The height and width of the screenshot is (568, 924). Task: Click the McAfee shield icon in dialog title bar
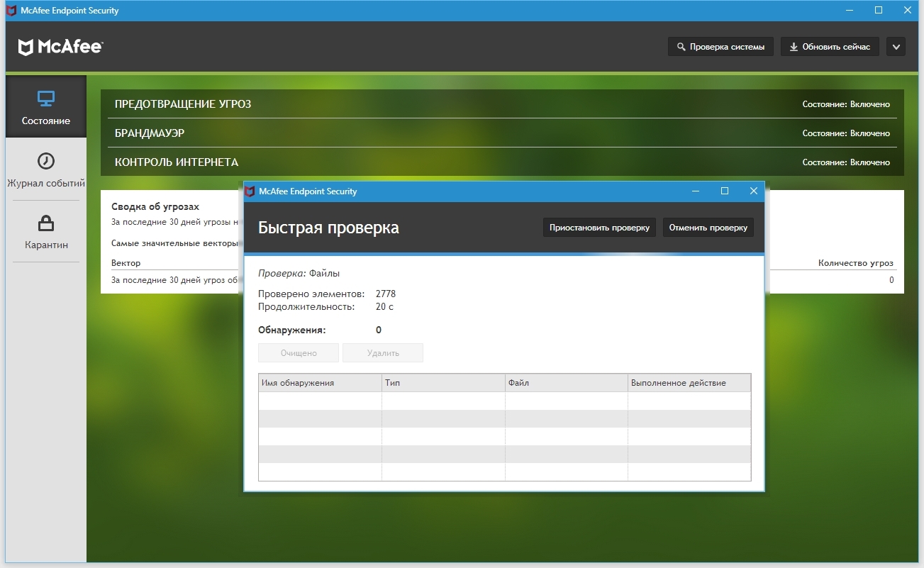(250, 191)
